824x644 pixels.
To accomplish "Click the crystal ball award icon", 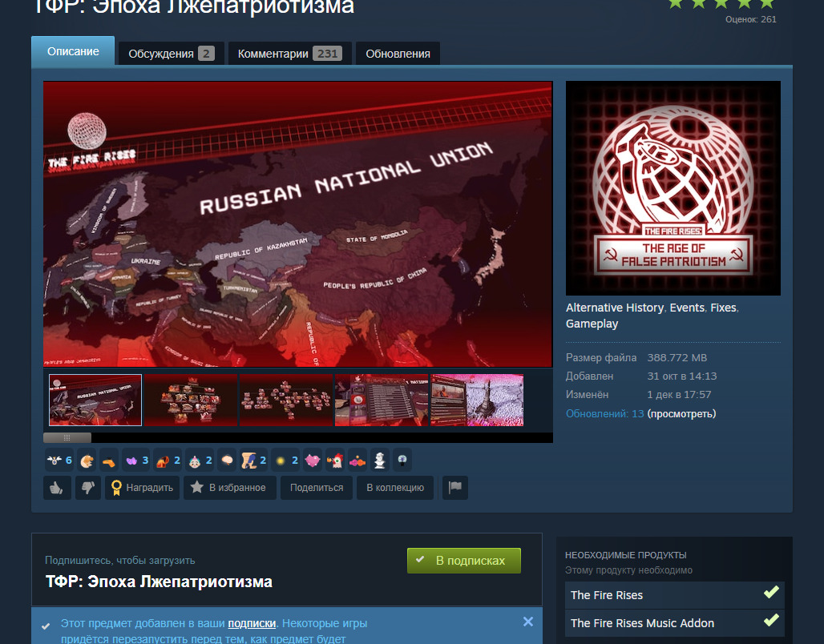I will pos(402,461).
